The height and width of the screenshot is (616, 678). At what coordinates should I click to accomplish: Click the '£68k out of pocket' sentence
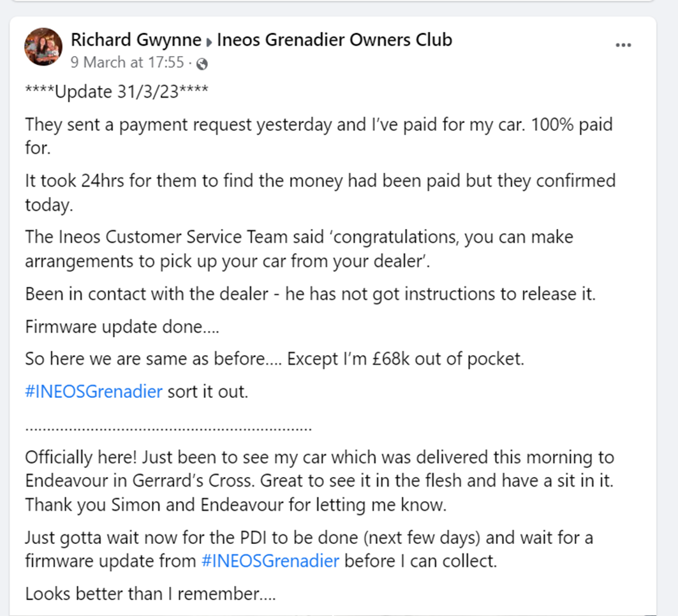(274, 359)
